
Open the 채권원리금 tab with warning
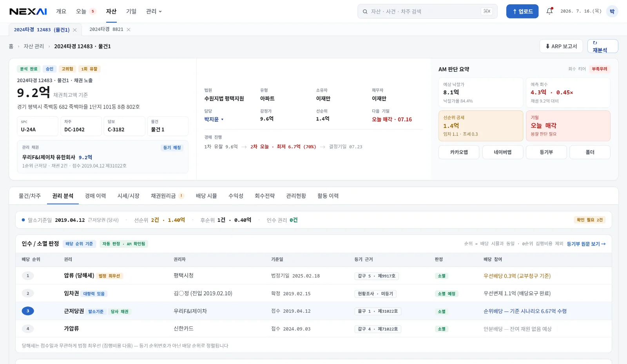pyautogui.click(x=167, y=196)
